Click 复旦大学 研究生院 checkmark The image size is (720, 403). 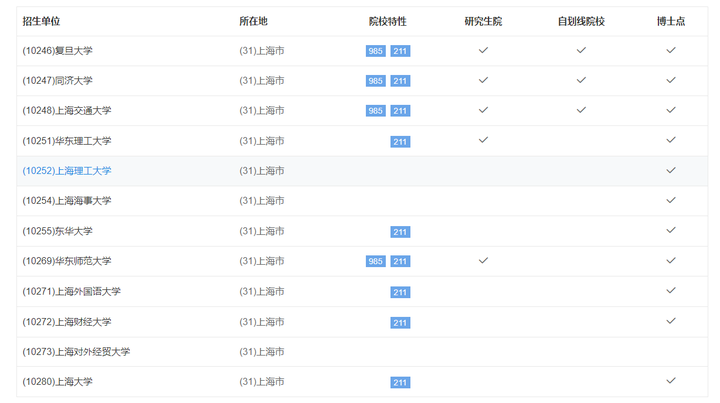click(483, 50)
